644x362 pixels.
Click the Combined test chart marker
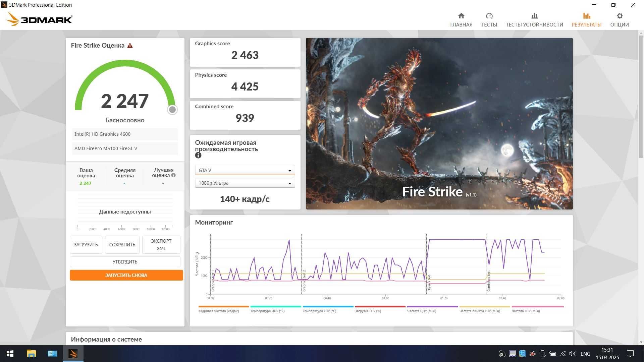[489, 281]
